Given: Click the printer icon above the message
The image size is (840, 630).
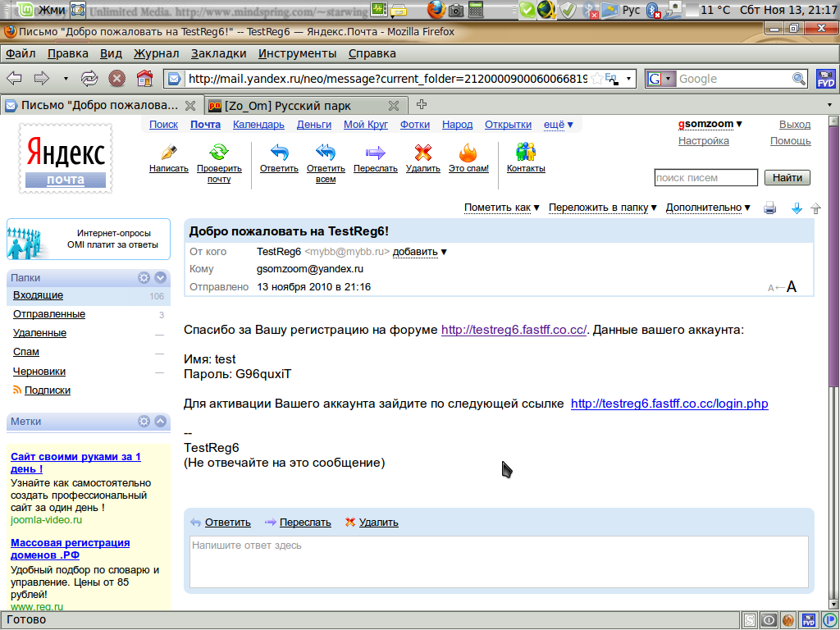Looking at the screenshot, I should coord(769,208).
